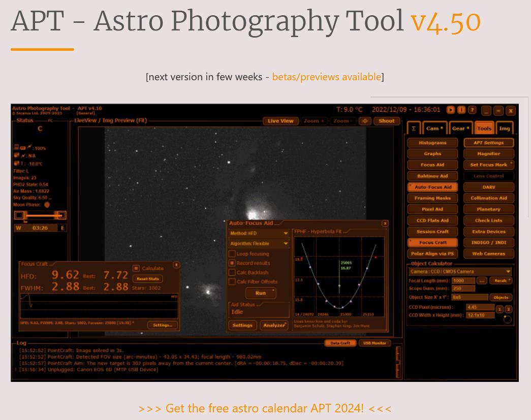Open the Algorithm: Flexible dropdown
This screenshot has height=420, width=531.
click(x=259, y=243)
